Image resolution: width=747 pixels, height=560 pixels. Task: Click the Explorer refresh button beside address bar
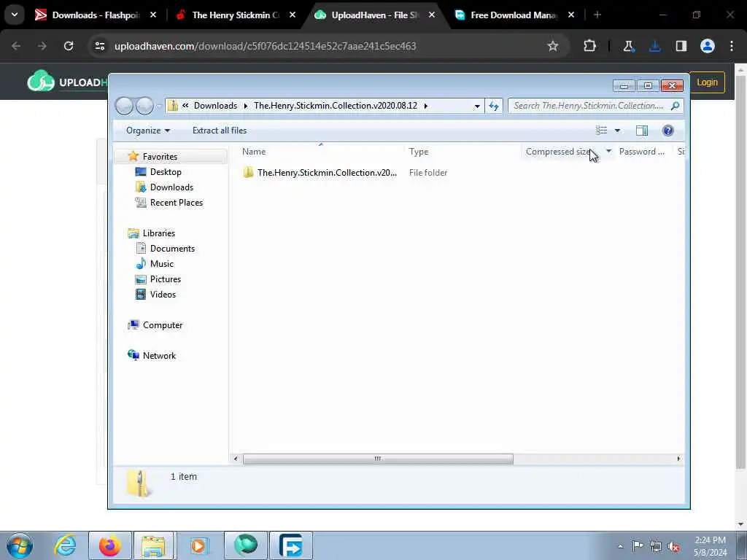click(x=494, y=106)
